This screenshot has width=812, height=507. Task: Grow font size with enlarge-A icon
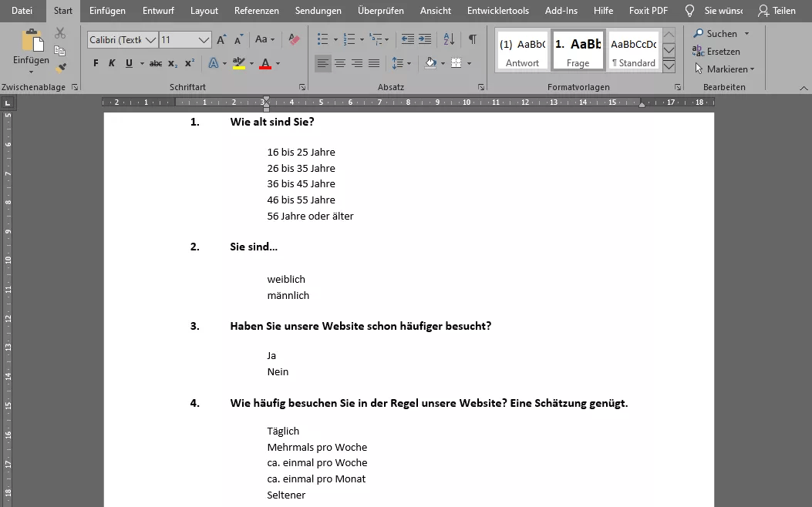coord(221,39)
